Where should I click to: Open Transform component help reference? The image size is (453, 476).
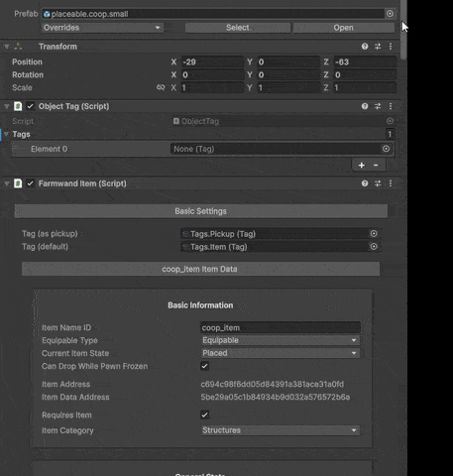[x=365, y=47]
